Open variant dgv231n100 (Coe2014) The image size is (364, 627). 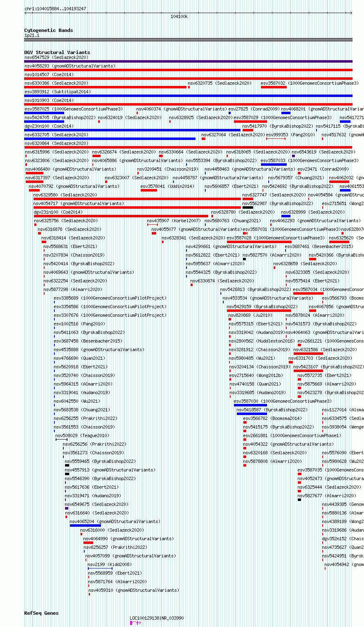coord(58,212)
